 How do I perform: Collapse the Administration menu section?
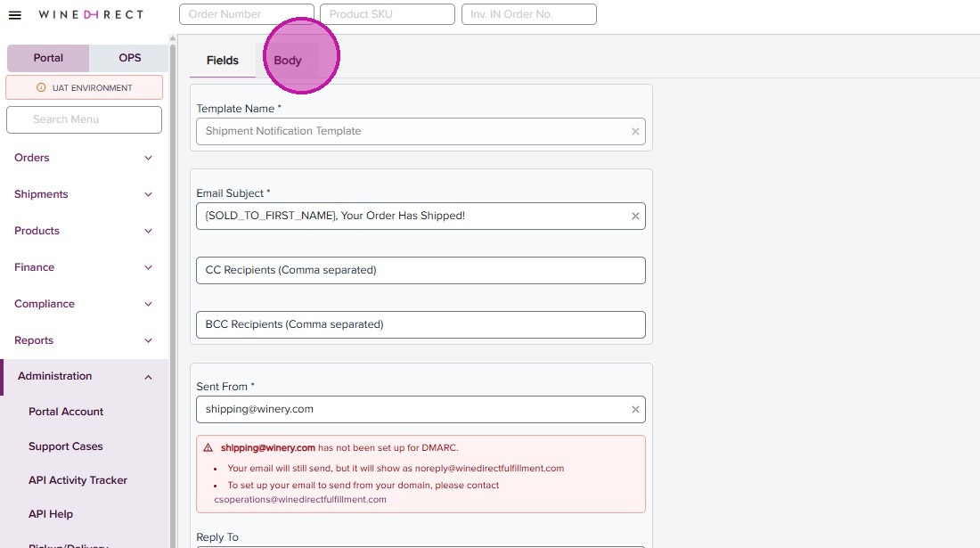tap(84, 376)
